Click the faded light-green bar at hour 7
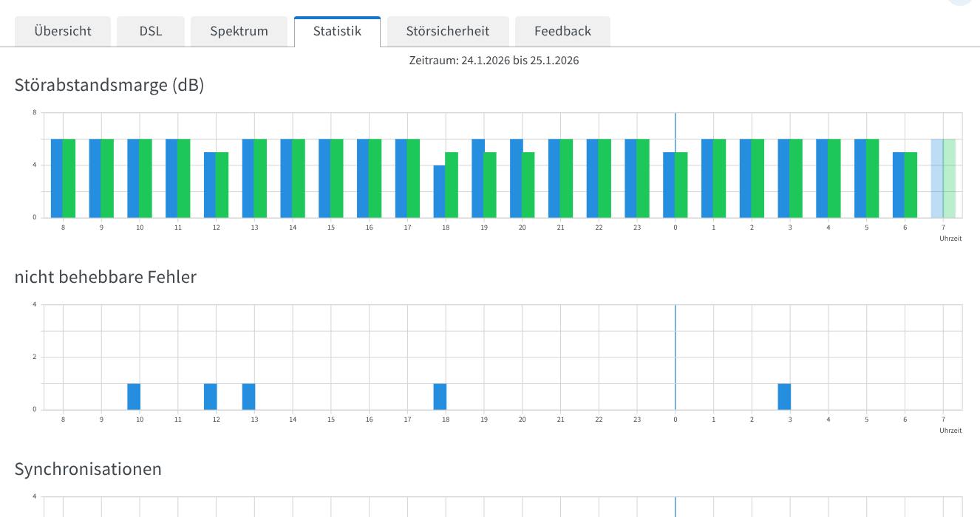Image resolution: width=980 pixels, height=517 pixels. tap(949, 178)
